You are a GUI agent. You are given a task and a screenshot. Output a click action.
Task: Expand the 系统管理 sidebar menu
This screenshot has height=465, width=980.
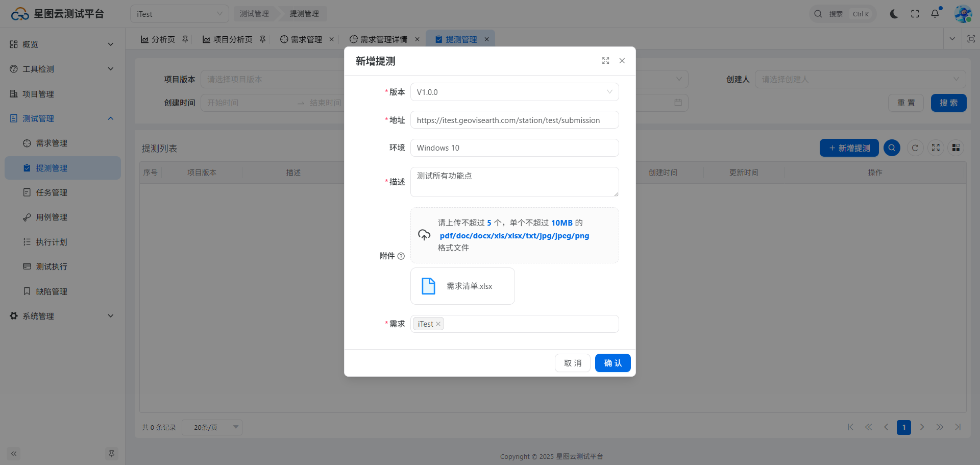coord(61,316)
